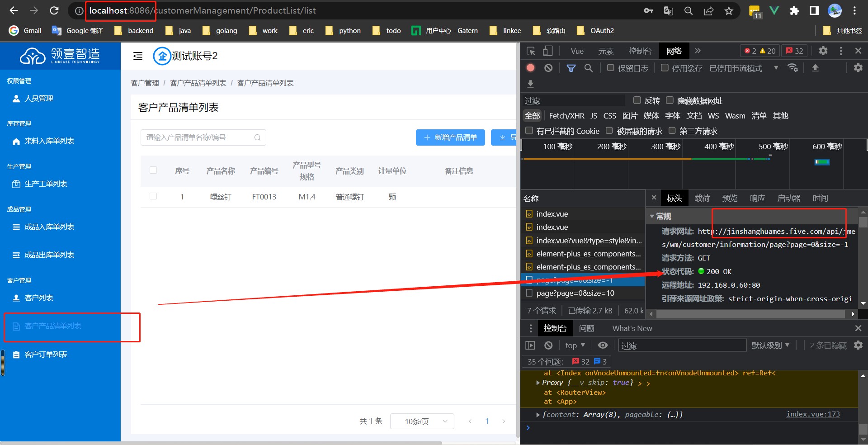Check the 停用缓存 checkbox

[x=665, y=68]
